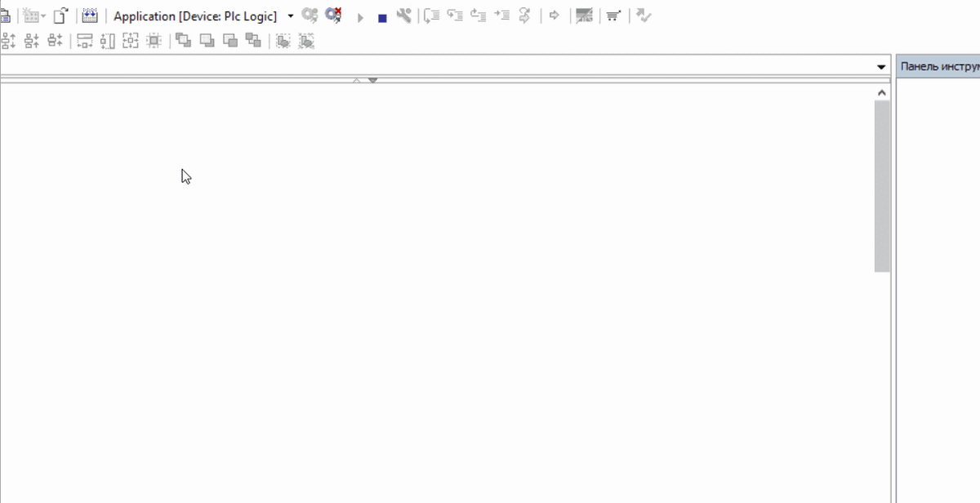Click the make same height icon
The width and height of the screenshot is (980, 503).
(108, 40)
